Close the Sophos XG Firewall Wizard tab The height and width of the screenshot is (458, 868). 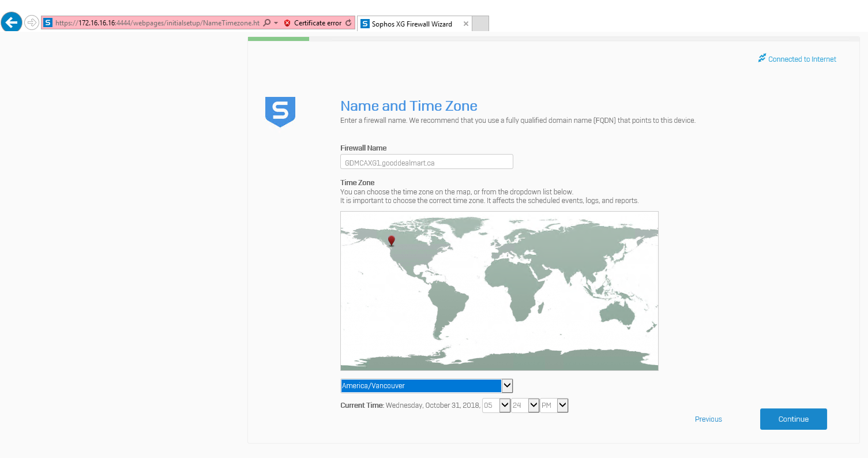[x=465, y=24]
